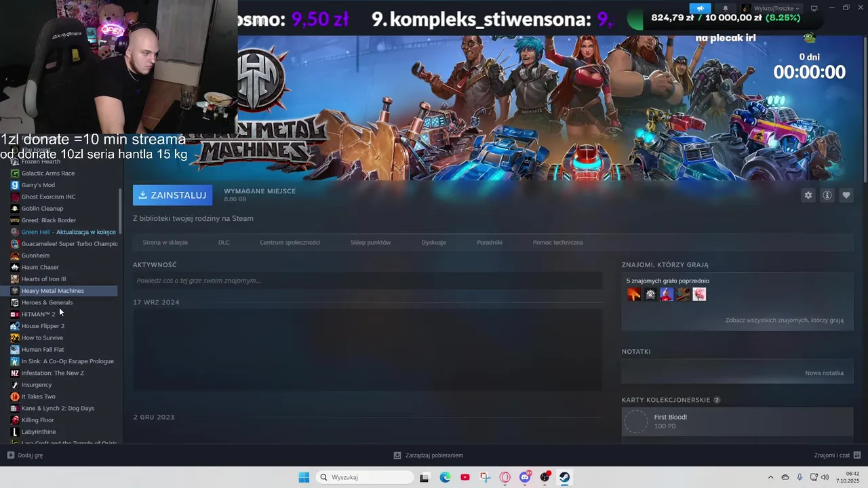Select Heroes & Generals in library
The width and height of the screenshot is (868, 488).
pos(47,302)
